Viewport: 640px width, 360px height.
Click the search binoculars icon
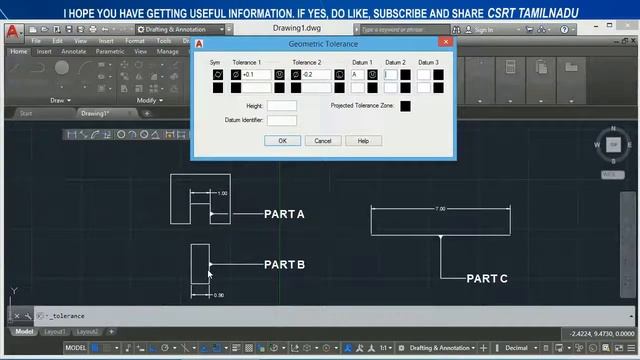(x=456, y=30)
